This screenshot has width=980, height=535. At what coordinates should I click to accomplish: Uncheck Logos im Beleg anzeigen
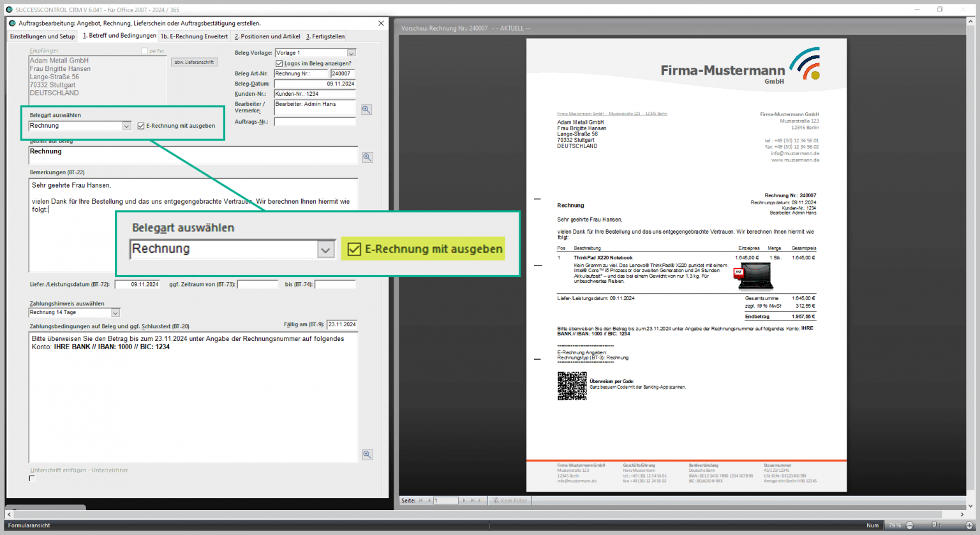tap(279, 63)
